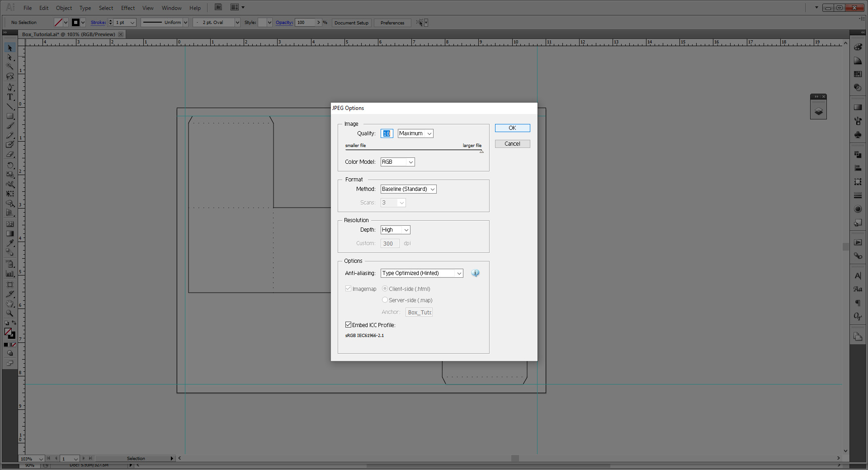Open the Select menu
The width and height of the screenshot is (868, 470).
pos(106,8)
